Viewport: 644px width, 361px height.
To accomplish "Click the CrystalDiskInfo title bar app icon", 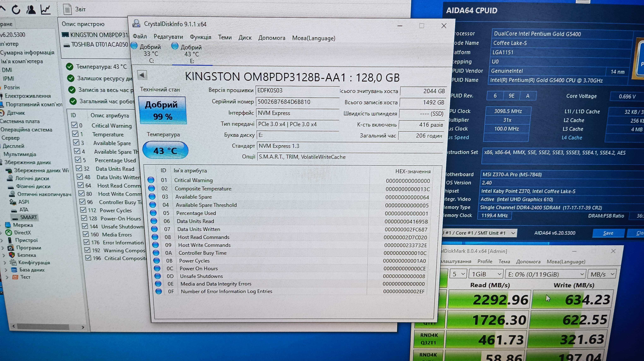I will click(136, 24).
